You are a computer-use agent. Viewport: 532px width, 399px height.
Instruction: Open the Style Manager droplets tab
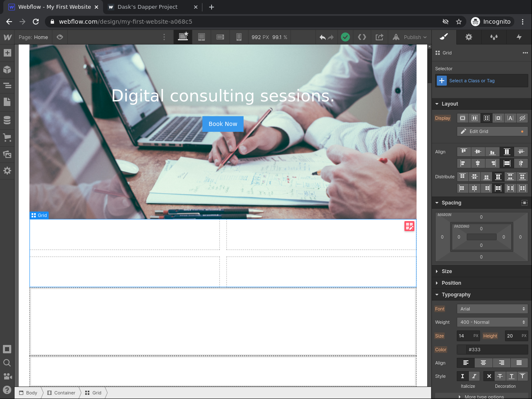(494, 37)
